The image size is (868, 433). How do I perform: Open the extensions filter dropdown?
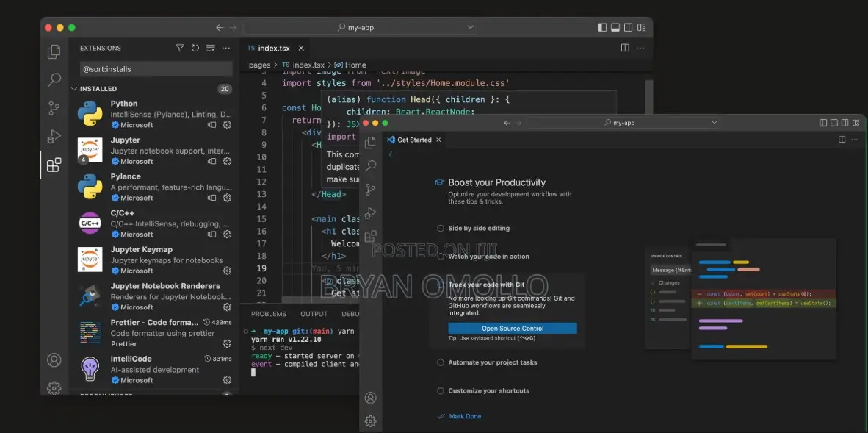click(x=179, y=49)
